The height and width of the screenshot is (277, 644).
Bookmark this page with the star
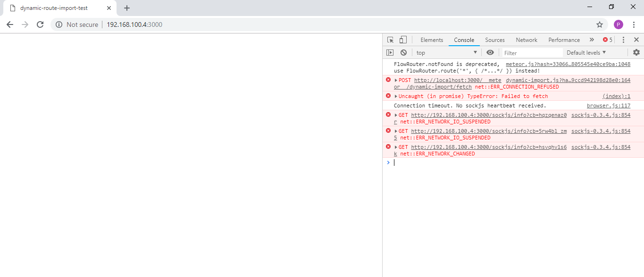coord(600,24)
